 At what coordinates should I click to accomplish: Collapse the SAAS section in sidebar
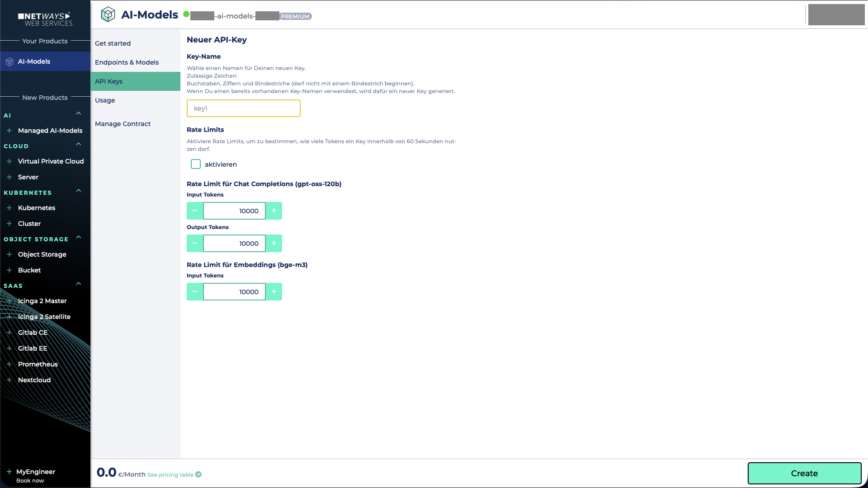(79, 284)
